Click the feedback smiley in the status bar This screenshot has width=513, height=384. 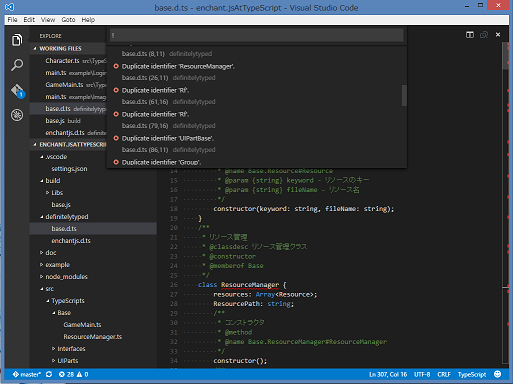497,374
